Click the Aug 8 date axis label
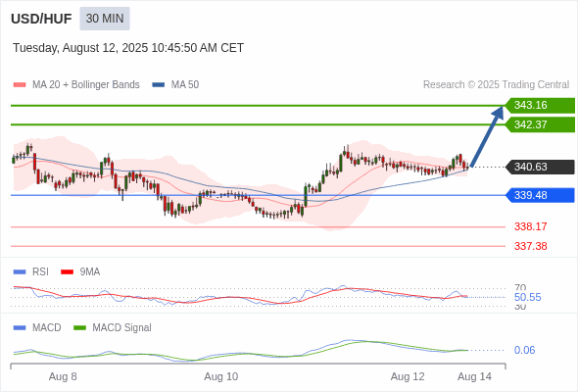 click(x=63, y=376)
